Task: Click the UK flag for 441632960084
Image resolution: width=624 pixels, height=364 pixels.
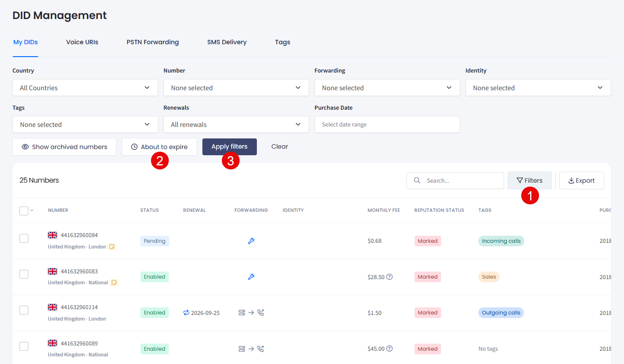Action: pyautogui.click(x=53, y=235)
